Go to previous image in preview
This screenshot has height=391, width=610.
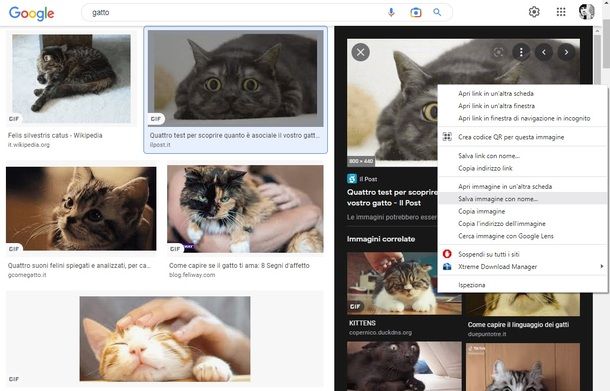tap(544, 52)
